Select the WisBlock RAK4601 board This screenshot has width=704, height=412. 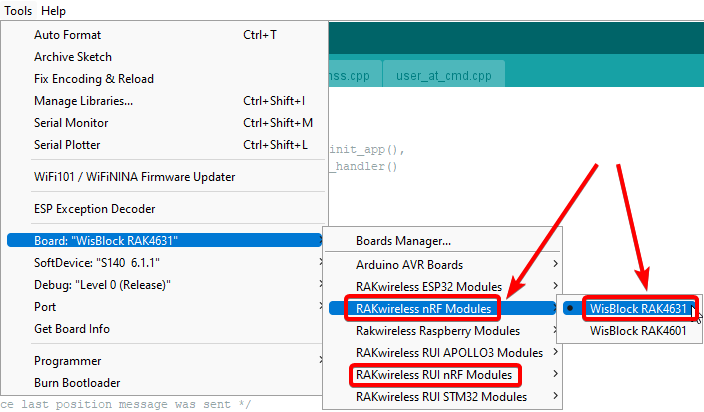click(x=638, y=331)
